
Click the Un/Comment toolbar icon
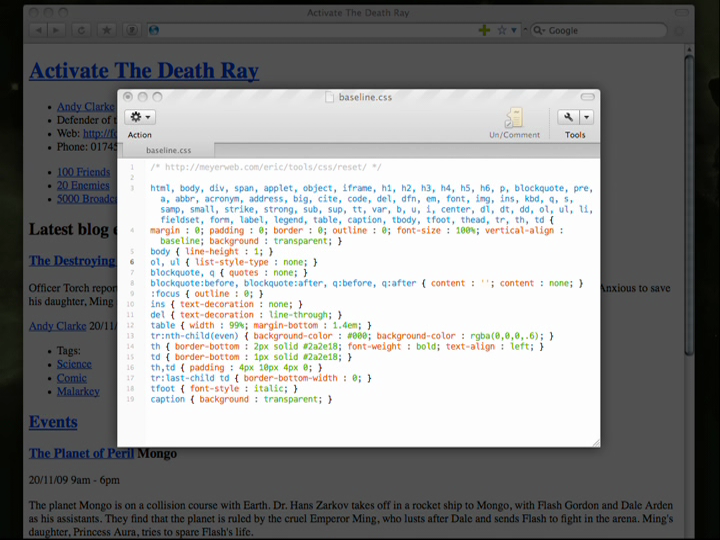tap(514, 118)
